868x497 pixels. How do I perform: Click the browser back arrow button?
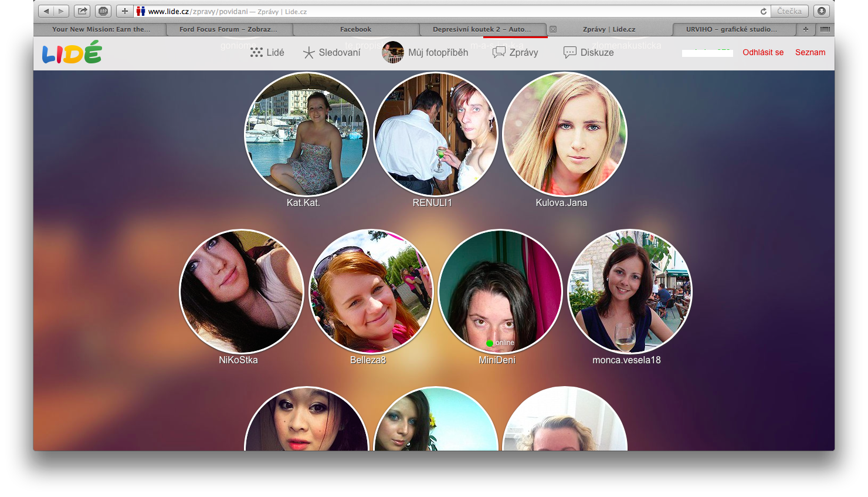click(46, 11)
